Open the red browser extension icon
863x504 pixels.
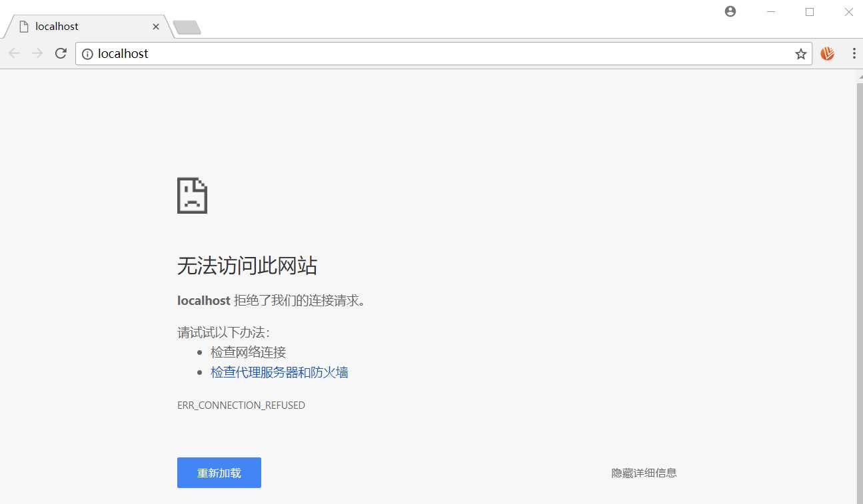click(827, 53)
